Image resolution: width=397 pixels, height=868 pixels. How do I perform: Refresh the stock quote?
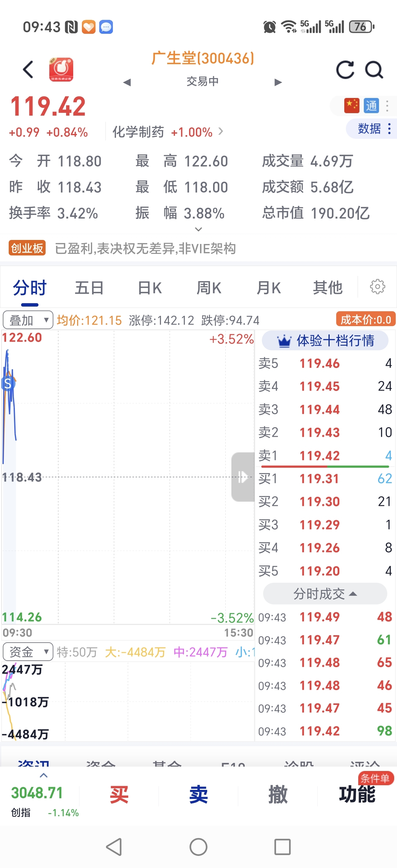tap(345, 70)
